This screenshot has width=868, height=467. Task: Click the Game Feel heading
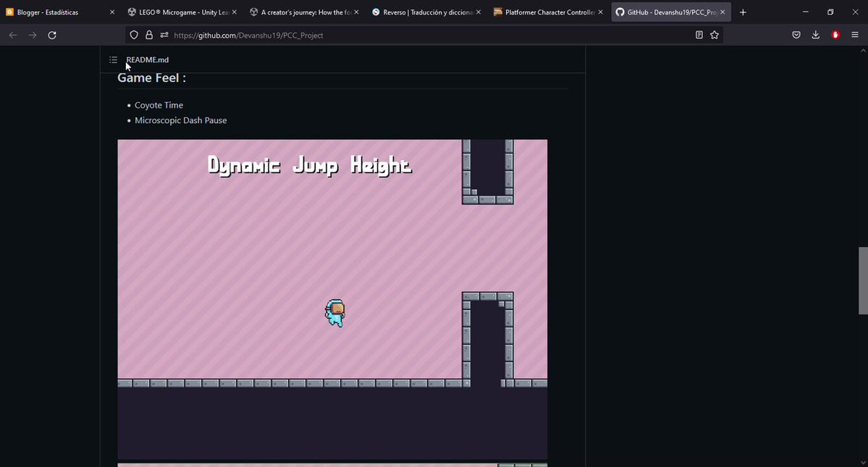tap(152, 78)
